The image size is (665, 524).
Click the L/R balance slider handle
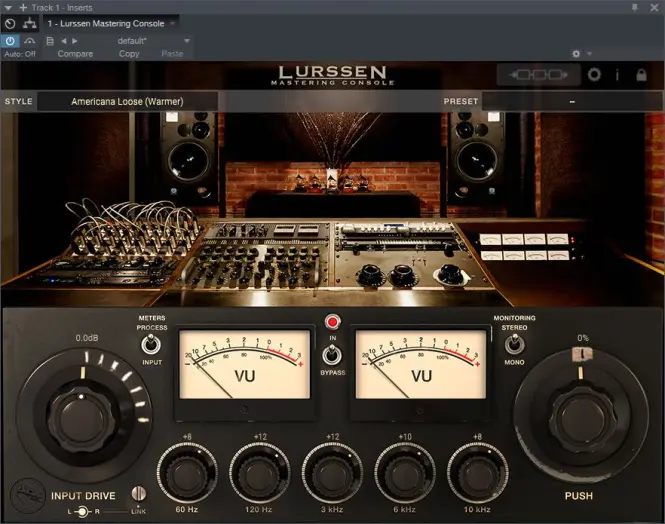[x=82, y=512]
